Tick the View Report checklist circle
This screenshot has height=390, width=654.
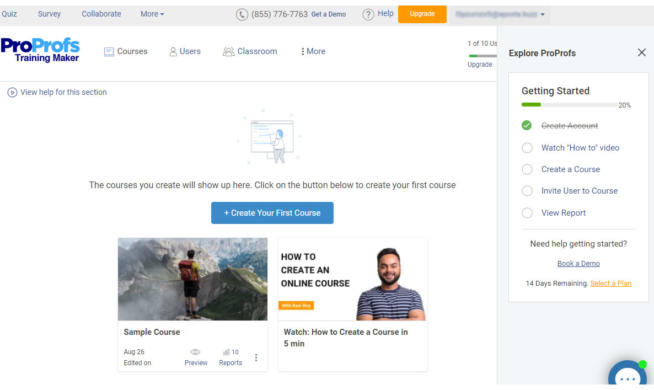(x=527, y=213)
